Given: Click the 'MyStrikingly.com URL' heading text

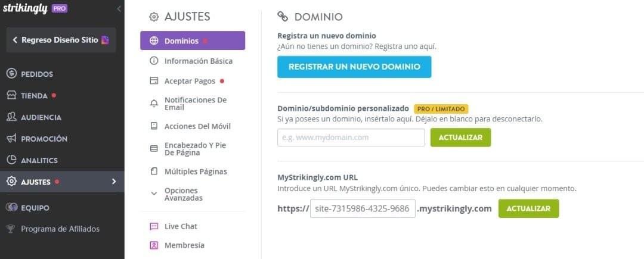Looking at the screenshot, I should point(317,178).
